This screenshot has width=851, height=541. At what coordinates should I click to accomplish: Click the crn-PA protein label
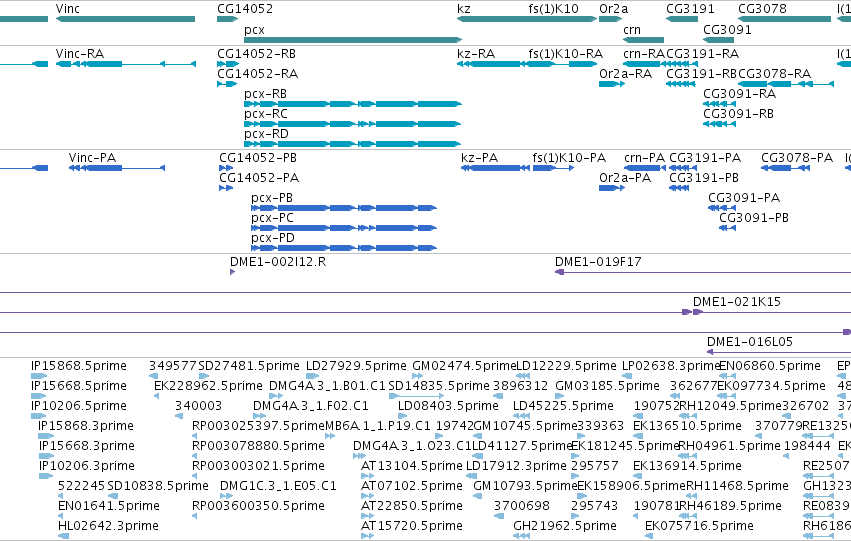pos(644,158)
